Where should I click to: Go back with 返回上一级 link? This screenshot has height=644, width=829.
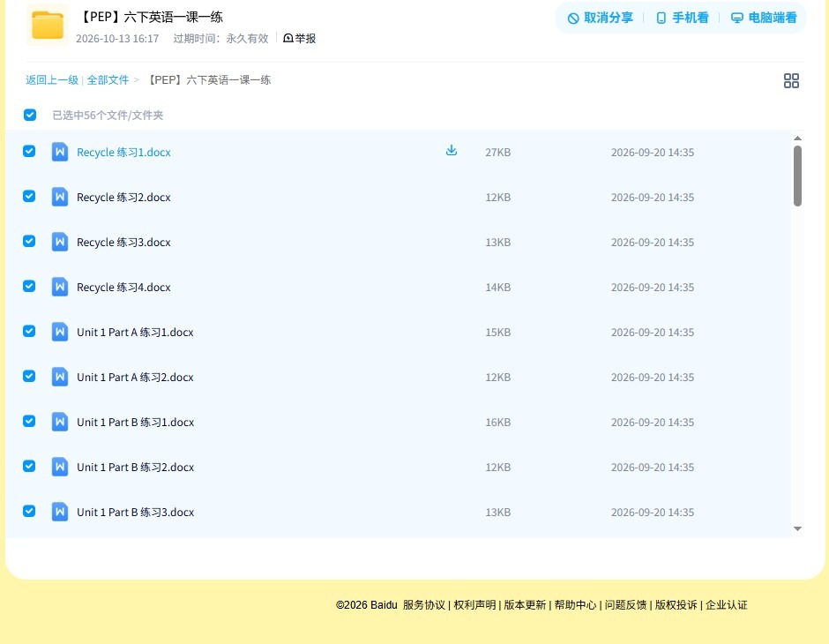[x=52, y=80]
